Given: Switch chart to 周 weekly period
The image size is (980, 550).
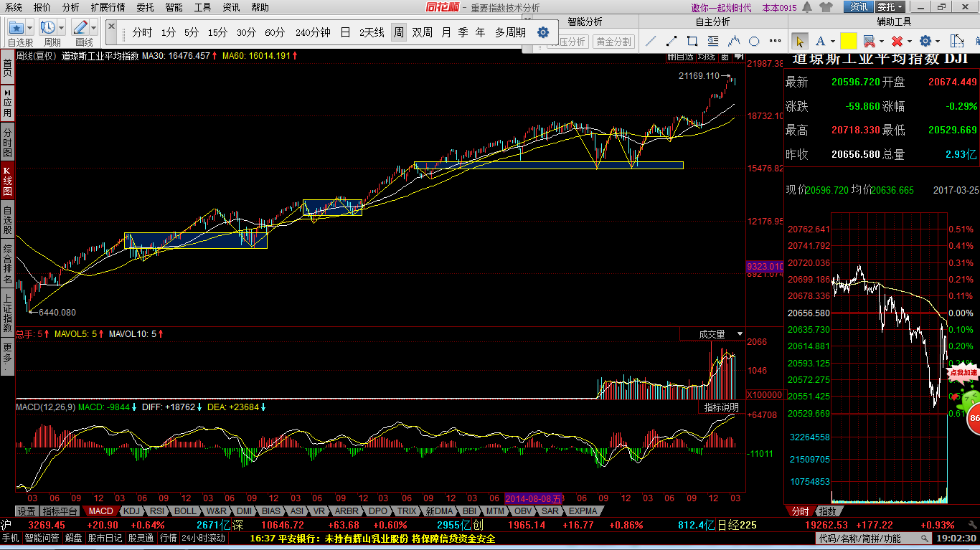Looking at the screenshot, I should coord(398,33).
